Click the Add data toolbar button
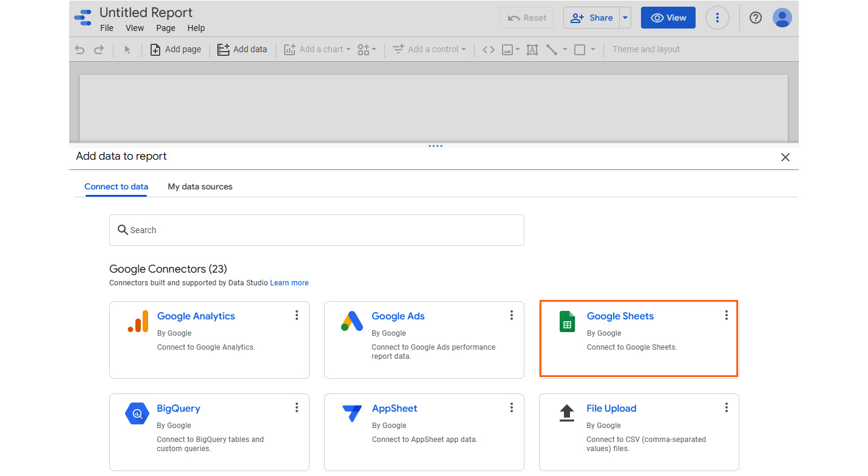Viewport: 868px width, 476px height. 242,50
